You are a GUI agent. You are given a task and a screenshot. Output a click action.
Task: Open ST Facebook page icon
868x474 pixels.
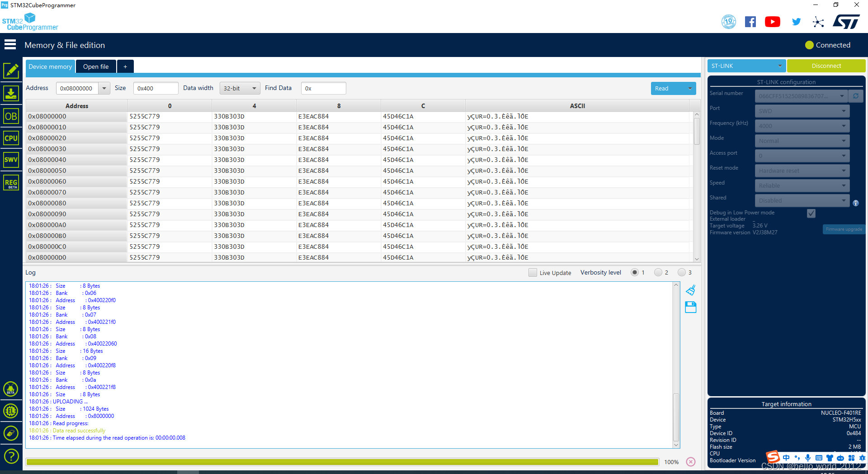pos(750,22)
